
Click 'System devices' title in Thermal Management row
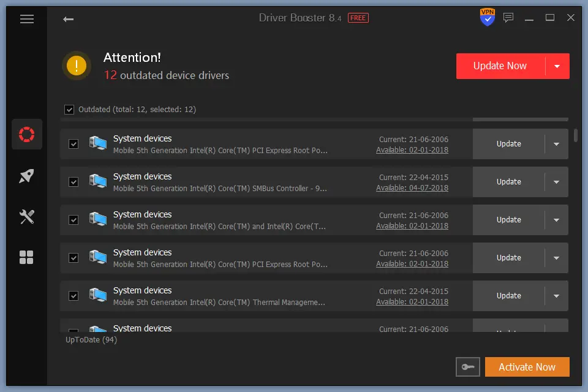pos(143,291)
